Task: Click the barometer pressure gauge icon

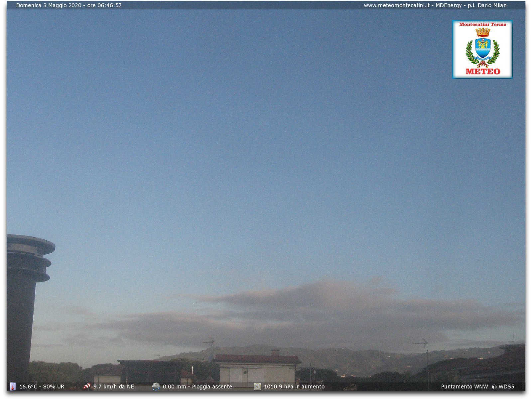Action: tap(257, 386)
